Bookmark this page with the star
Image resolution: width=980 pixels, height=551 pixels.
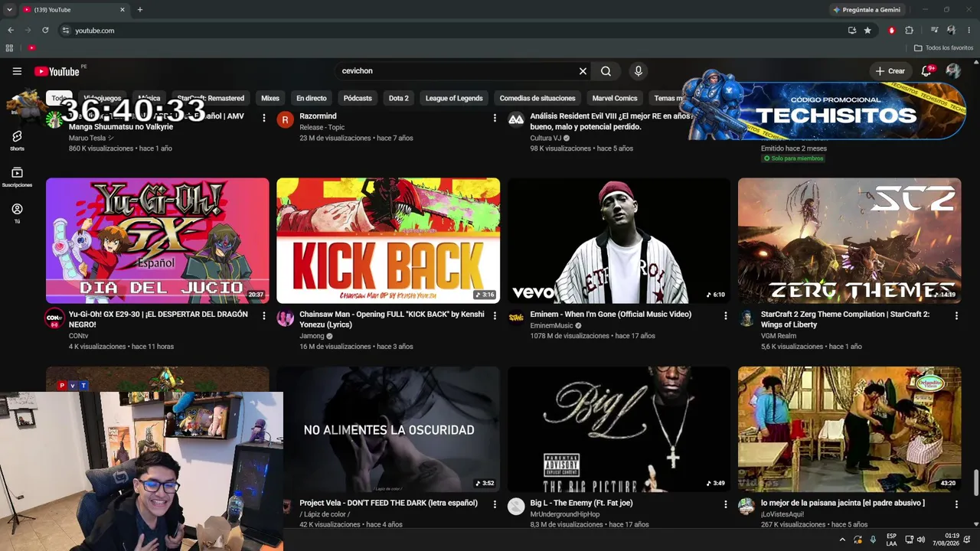(x=867, y=31)
